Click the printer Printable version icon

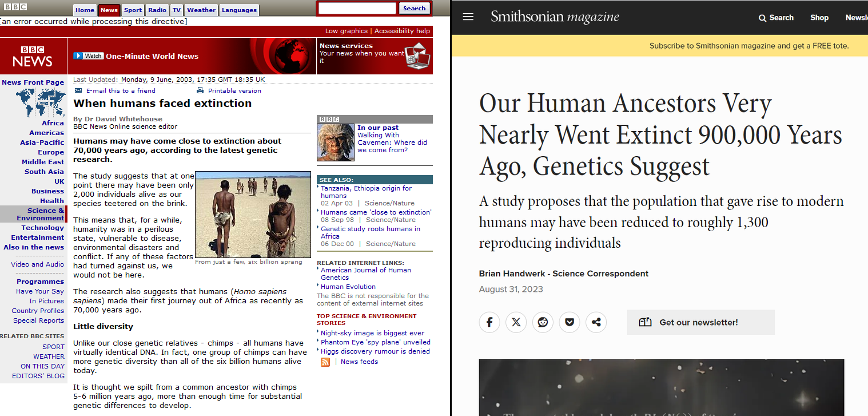(200, 90)
